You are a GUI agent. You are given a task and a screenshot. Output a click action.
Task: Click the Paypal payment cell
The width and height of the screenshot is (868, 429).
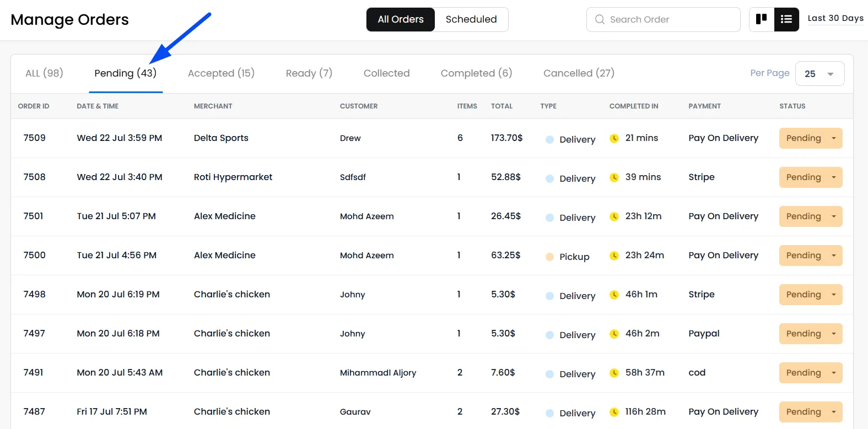click(x=704, y=334)
